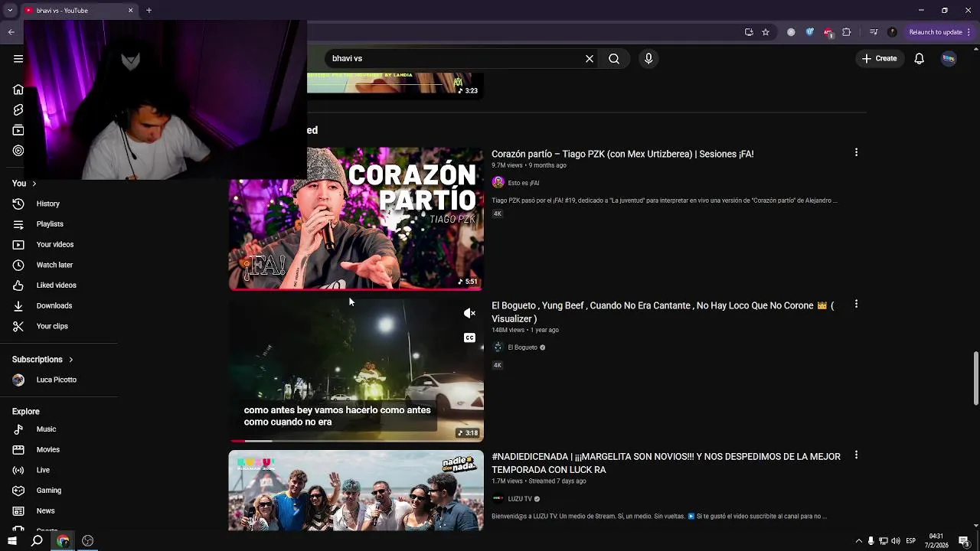Open YouTube Music icon in mini sidebar
This screenshot has height=551, width=980.
point(18,151)
